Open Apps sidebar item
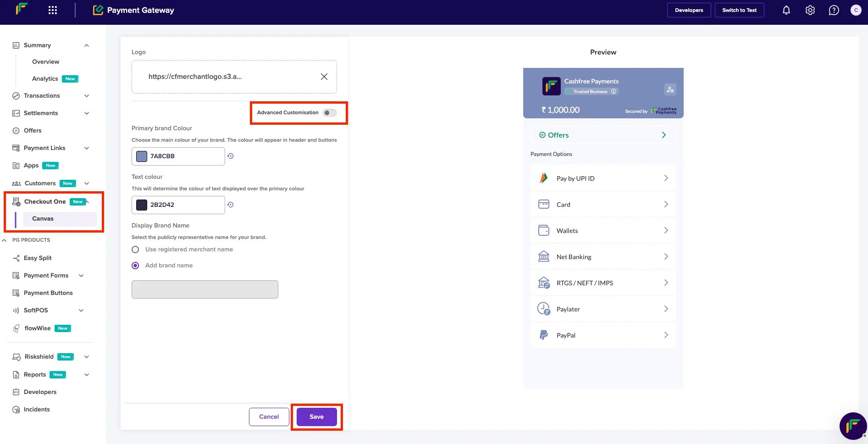The height and width of the screenshot is (444, 868). [31, 165]
